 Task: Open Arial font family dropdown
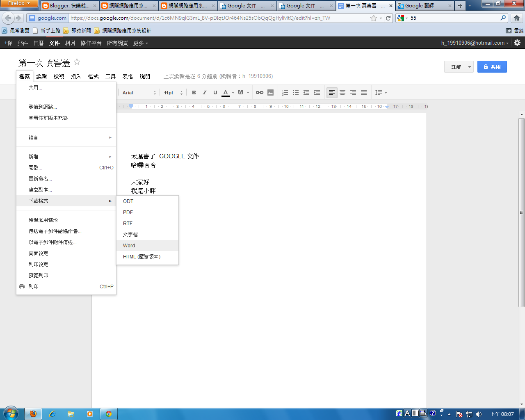[139, 93]
